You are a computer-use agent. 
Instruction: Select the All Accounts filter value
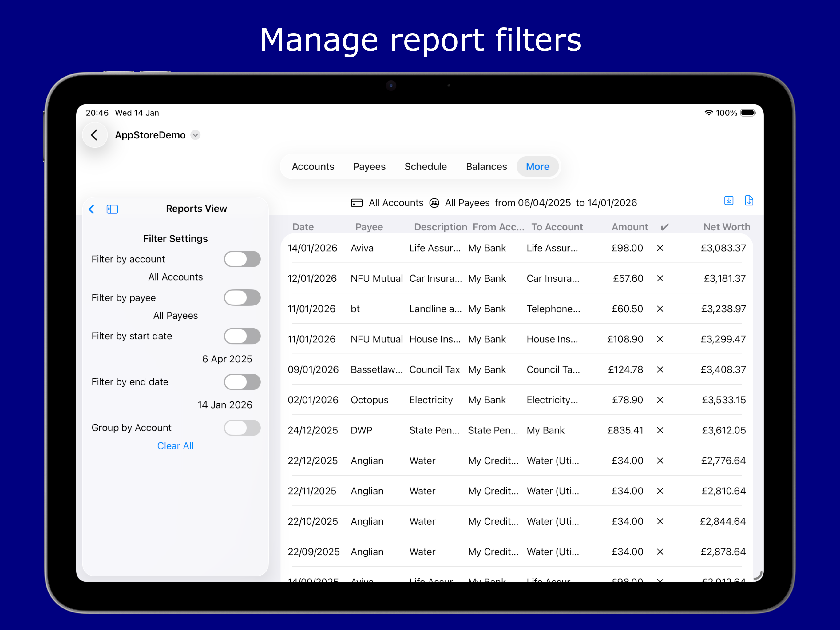[176, 277]
